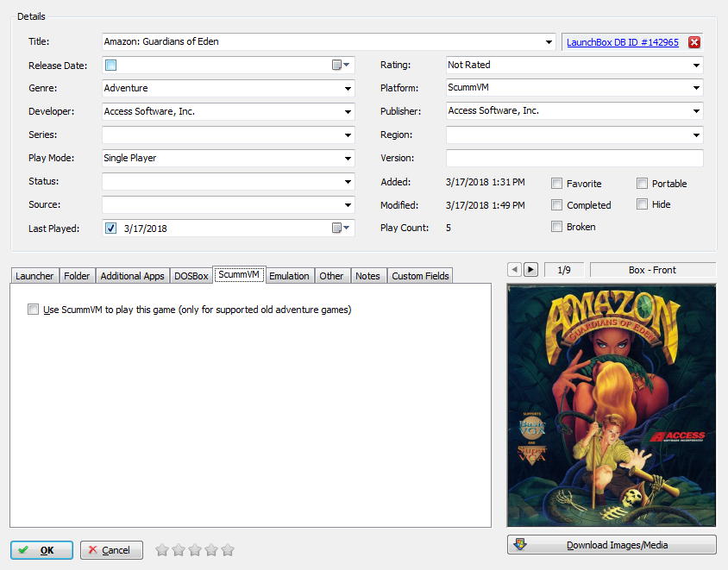Open the Last Played calendar picker

pos(341,228)
